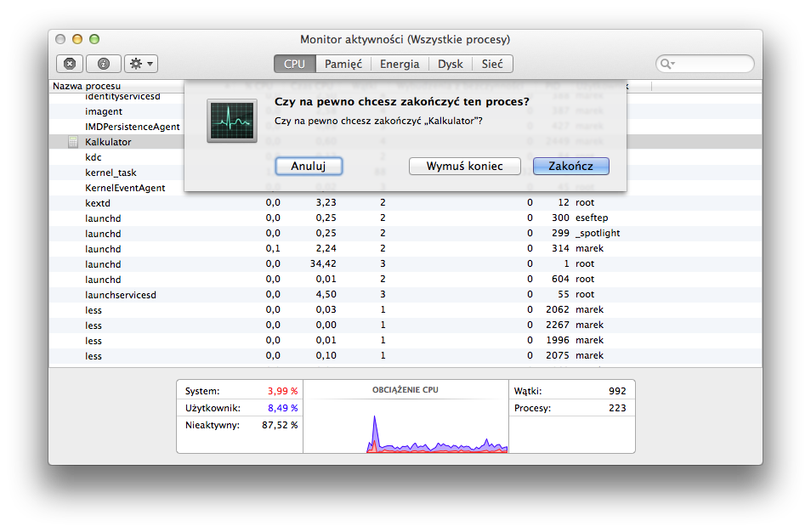Click the Kalkulator app icon in list
This screenshot has width=811, height=532.
(73, 142)
